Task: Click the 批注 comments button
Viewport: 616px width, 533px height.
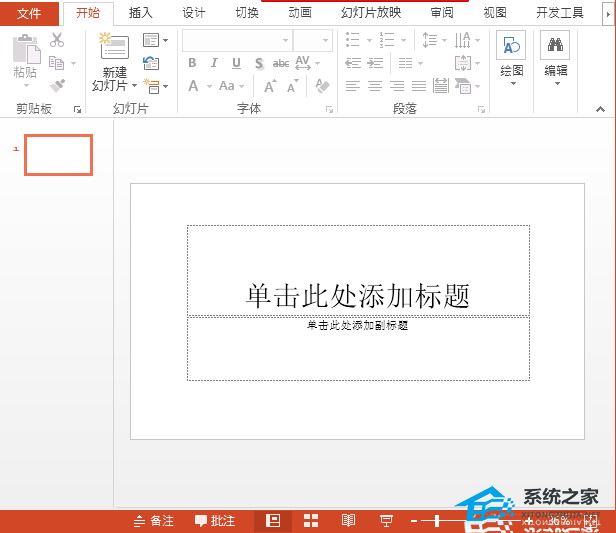Action: point(215,521)
